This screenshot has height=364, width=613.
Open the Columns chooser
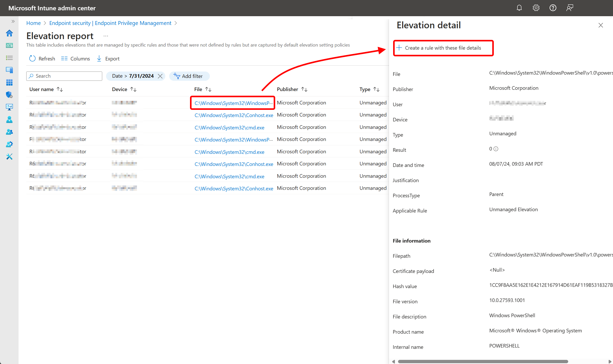[75, 59]
